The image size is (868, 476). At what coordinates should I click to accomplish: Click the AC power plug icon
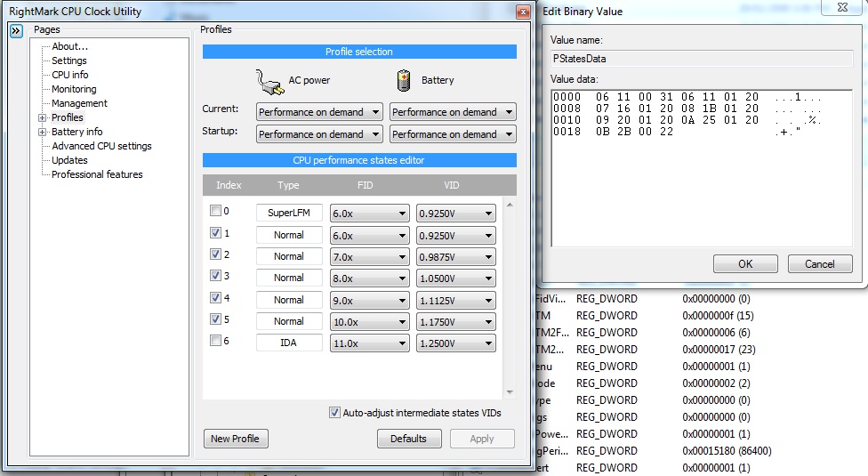tap(269, 82)
